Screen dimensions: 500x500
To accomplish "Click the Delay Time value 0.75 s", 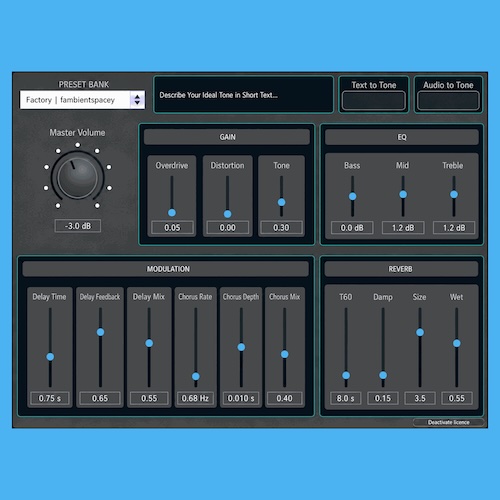I will pos(50,398).
